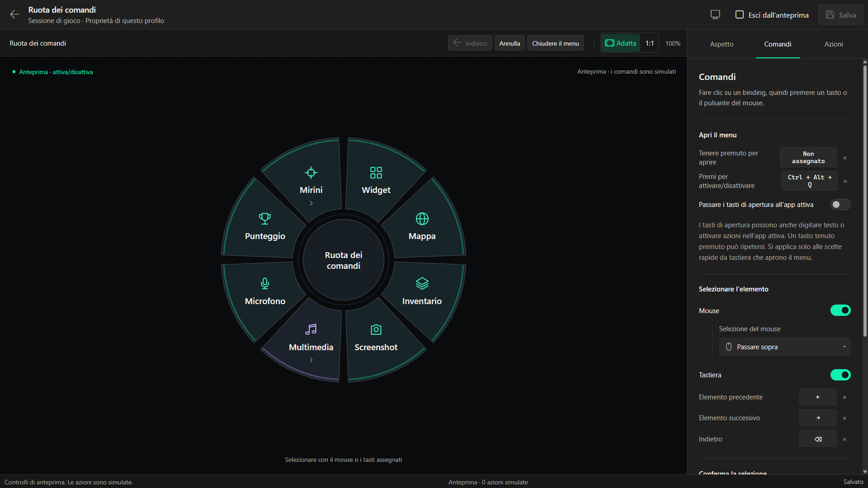Clear the Indietro key binding
Viewport: 868px width, 488px height.
click(844, 439)
